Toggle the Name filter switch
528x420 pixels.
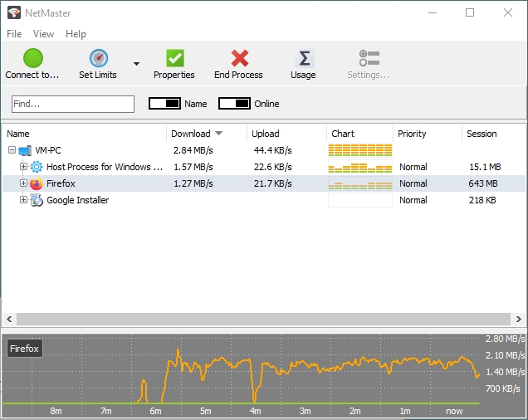164,104
